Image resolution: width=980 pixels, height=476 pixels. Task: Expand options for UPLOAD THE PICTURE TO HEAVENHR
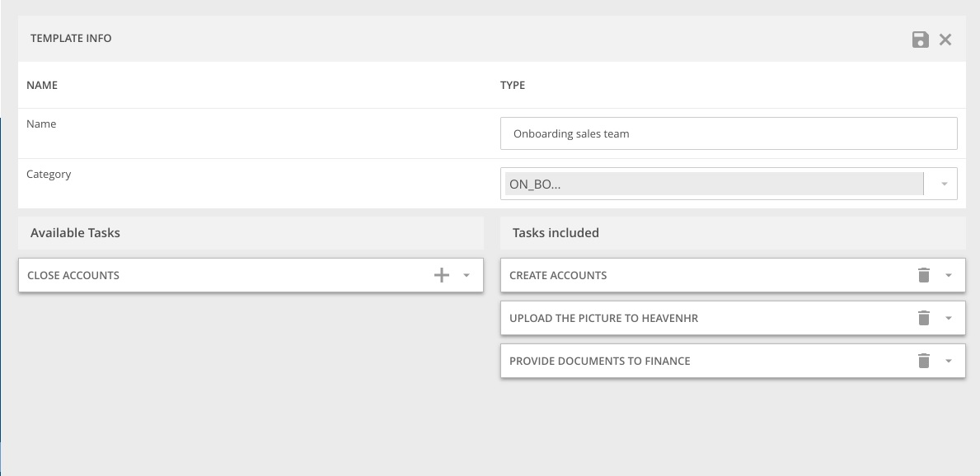pos(948,317)
